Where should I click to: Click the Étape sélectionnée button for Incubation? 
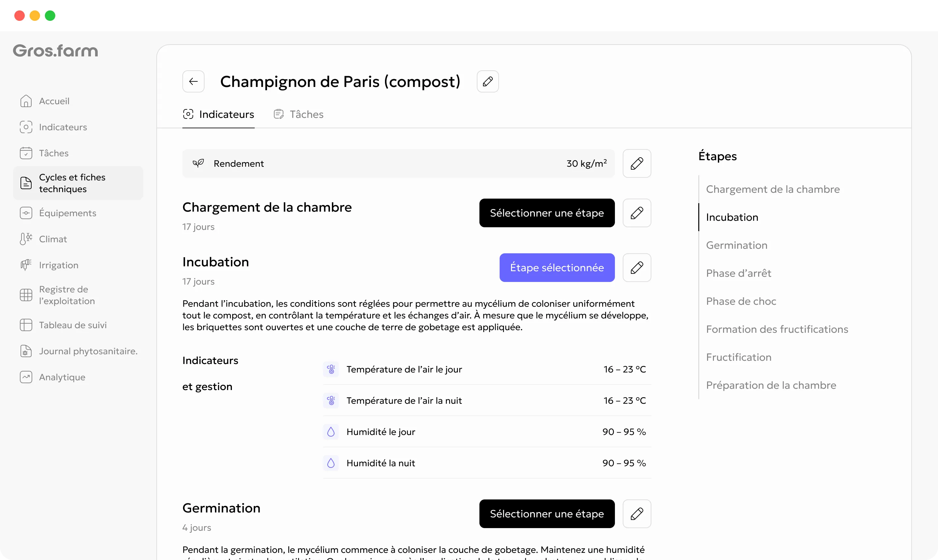tap(557, 268)
